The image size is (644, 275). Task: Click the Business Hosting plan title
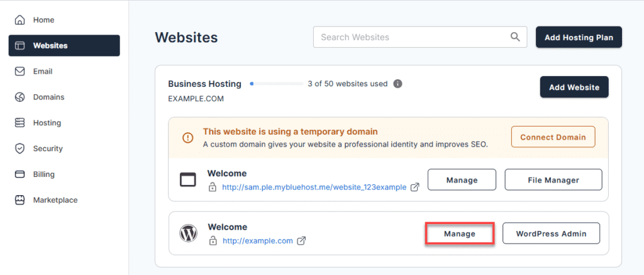(x=204, y=84)
